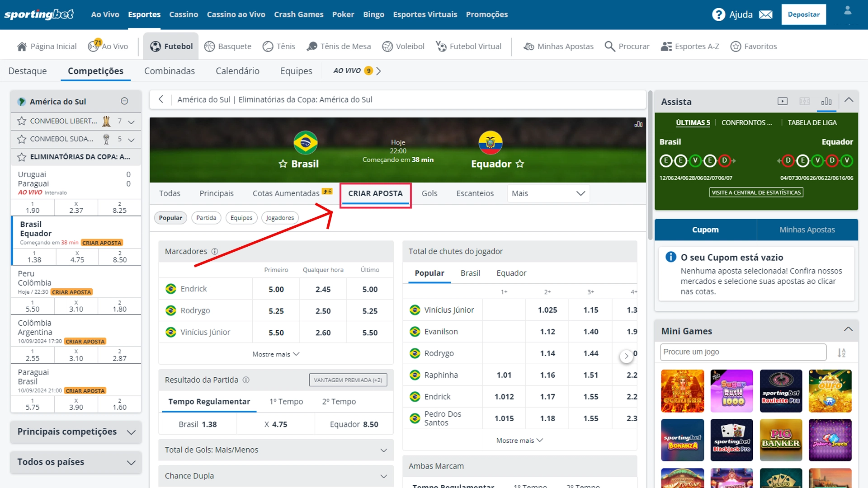
Task: Expand Marcadores Mostre mais
Action: tap(276, 354)
